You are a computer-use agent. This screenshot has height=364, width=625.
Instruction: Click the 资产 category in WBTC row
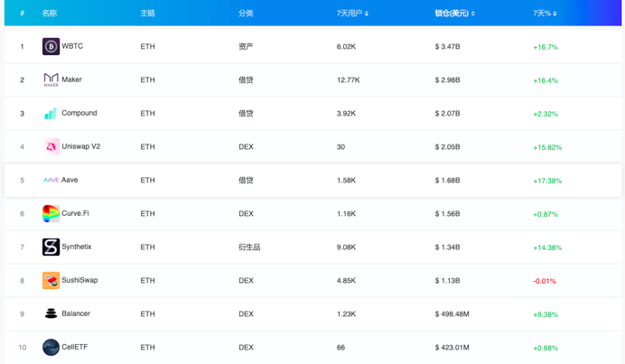246,47
